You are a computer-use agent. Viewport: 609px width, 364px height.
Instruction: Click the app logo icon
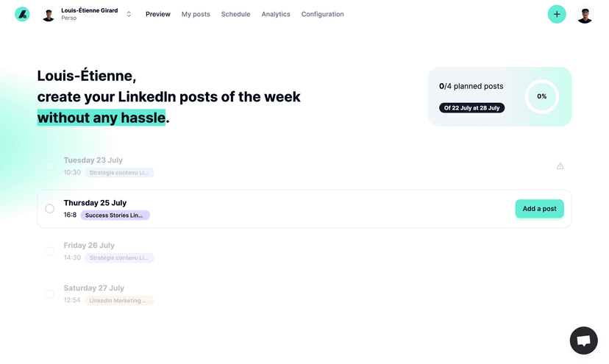(22, 14)
